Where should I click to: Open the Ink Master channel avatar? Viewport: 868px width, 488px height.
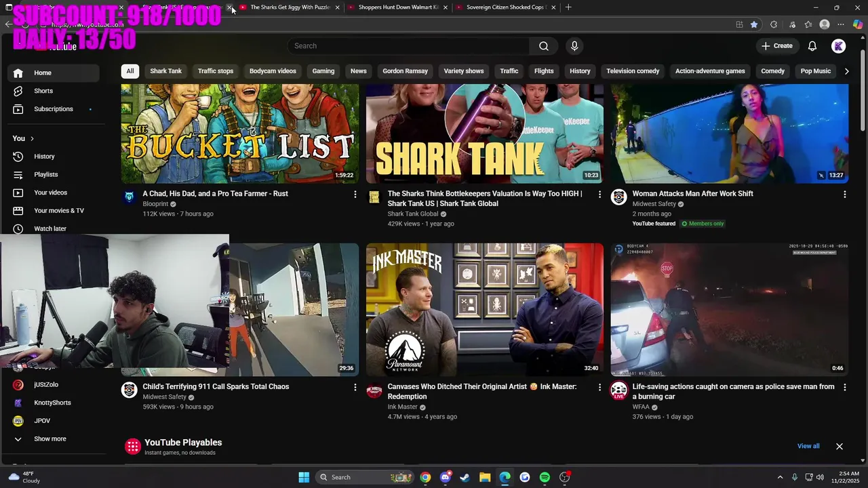click(374, 390)
